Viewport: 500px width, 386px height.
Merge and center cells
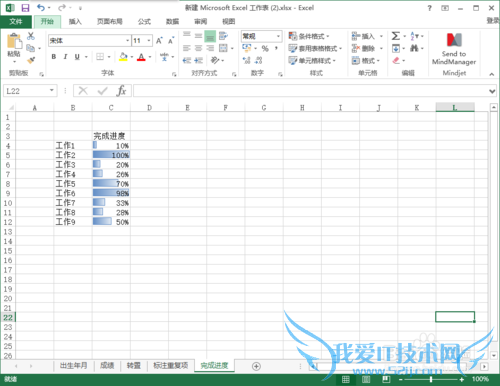(x=223, y=48)
